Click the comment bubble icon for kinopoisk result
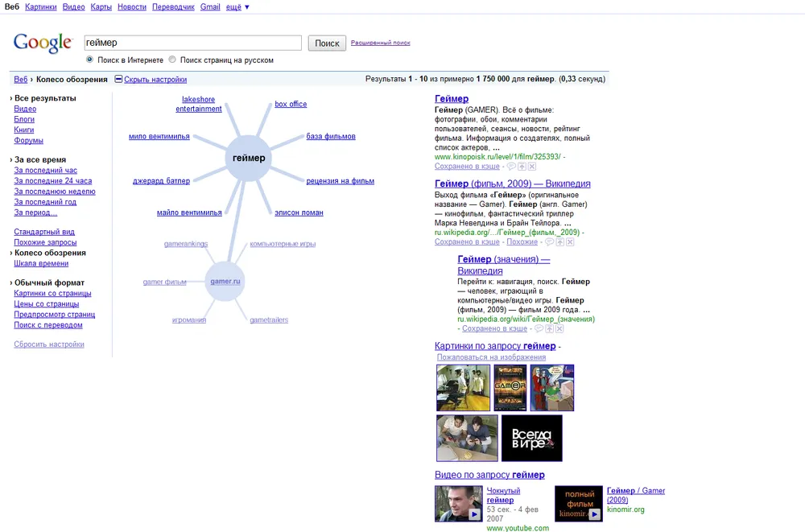The image size is (805, 532). click(511, 167)
